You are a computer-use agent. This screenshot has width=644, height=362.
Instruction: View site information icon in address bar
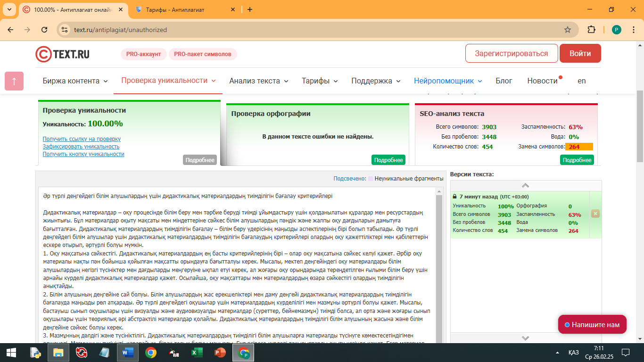pyautogui.click(x=65, y=30)
